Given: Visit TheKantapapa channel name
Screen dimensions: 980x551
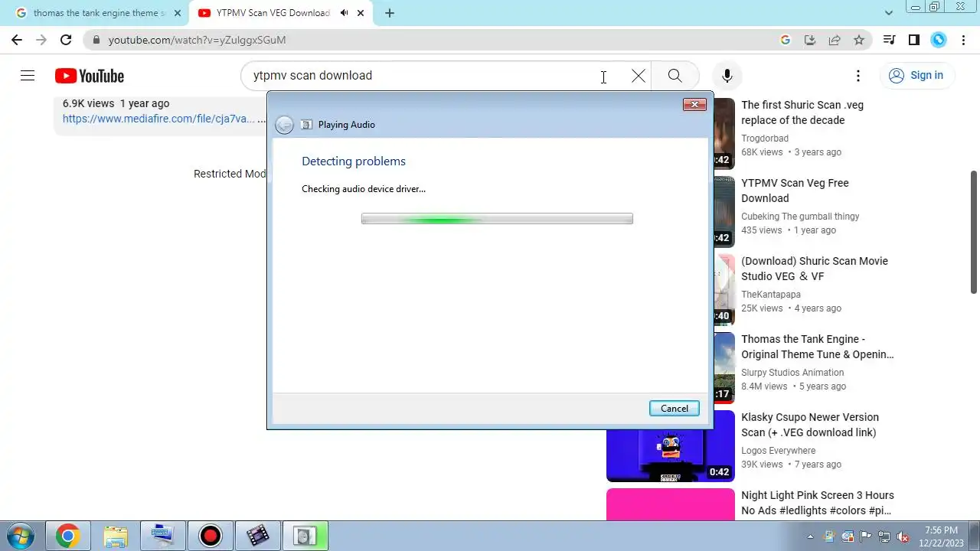Looking at the screenshot, I should [771, 295].
